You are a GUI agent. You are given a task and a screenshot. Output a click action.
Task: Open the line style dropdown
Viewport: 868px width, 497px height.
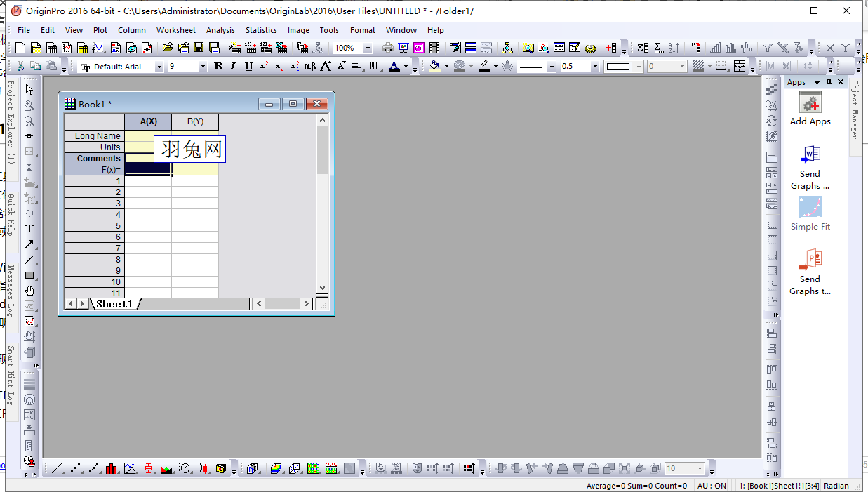(552, 67)
